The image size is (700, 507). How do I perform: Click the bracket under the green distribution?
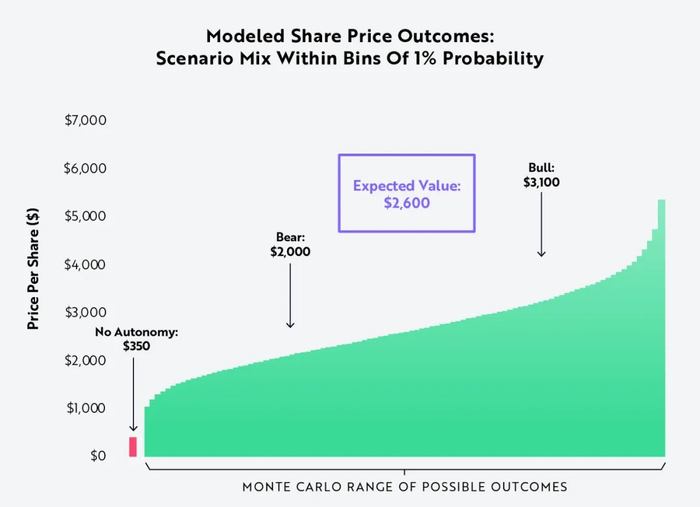404,466
